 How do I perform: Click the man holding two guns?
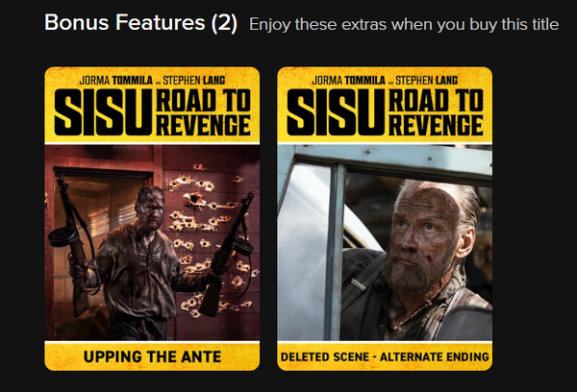pos(141,257)
